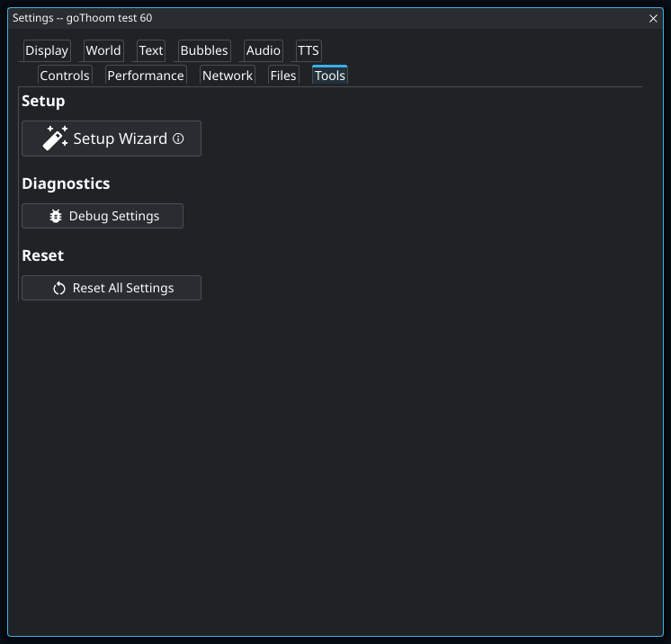Go to the Network tab
Viewport: 671px width, 644px height.
click(x=228, y=76)
